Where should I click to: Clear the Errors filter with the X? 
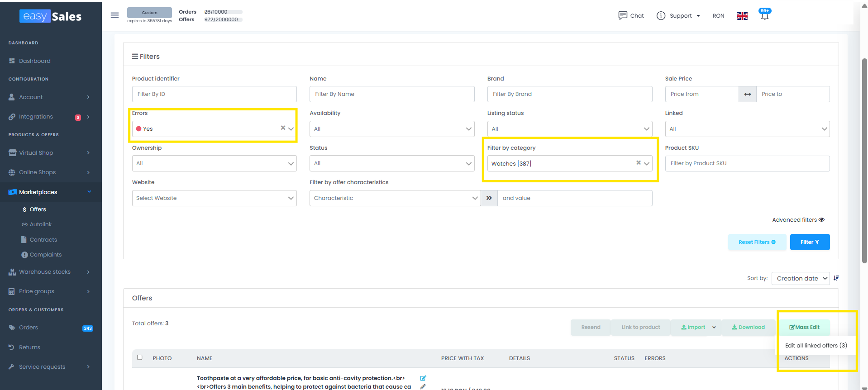click(x=283, y=128)
